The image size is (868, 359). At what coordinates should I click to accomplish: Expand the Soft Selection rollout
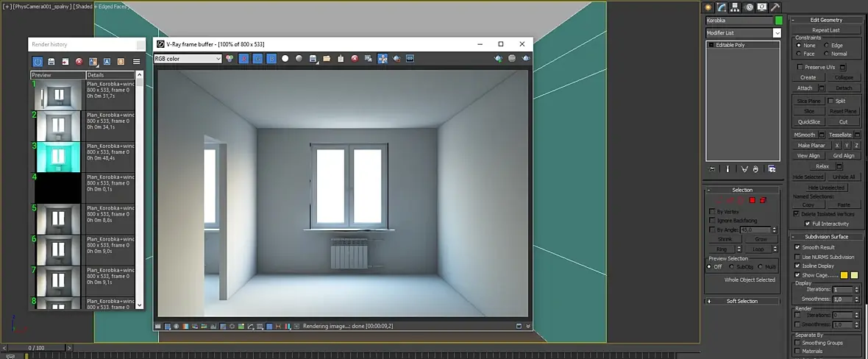(742, 301)
